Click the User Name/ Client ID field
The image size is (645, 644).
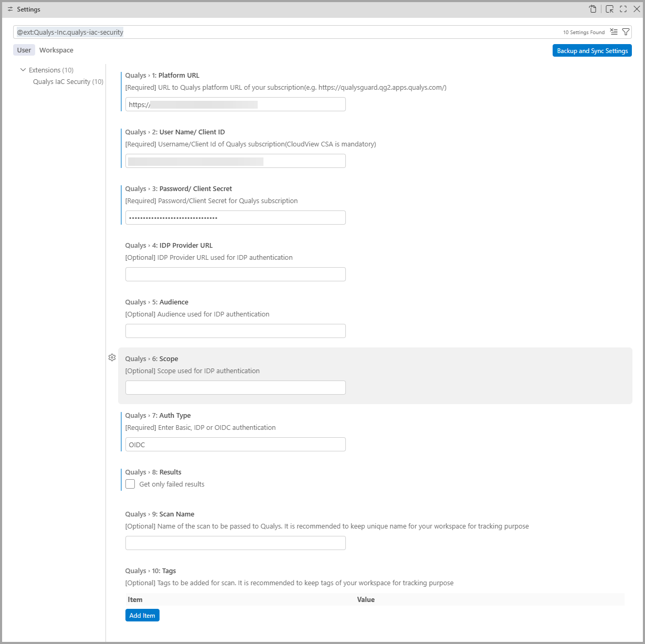click(235, 161)
